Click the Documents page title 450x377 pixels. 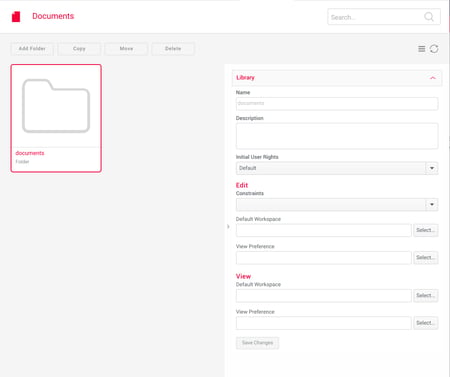[53, 16]
